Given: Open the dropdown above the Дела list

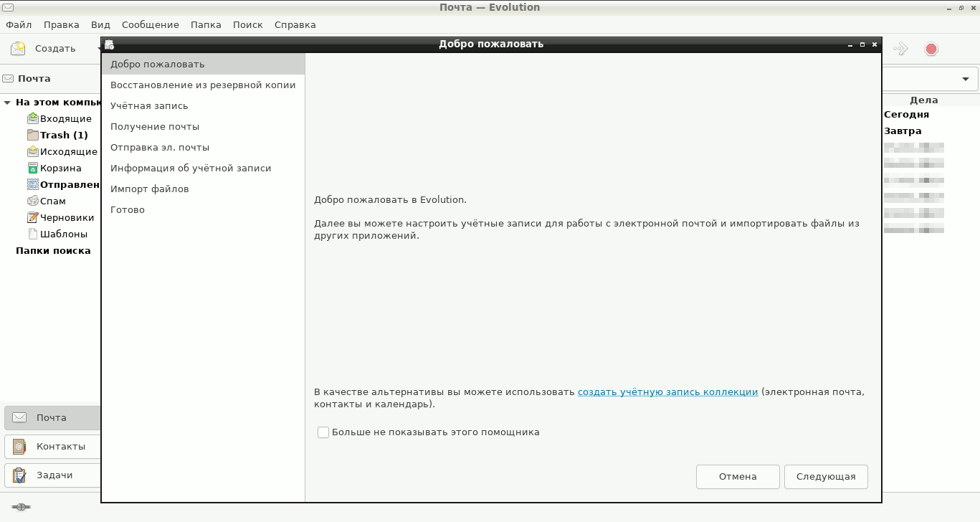Looking at the screenshot, I should tap(966, 79).
